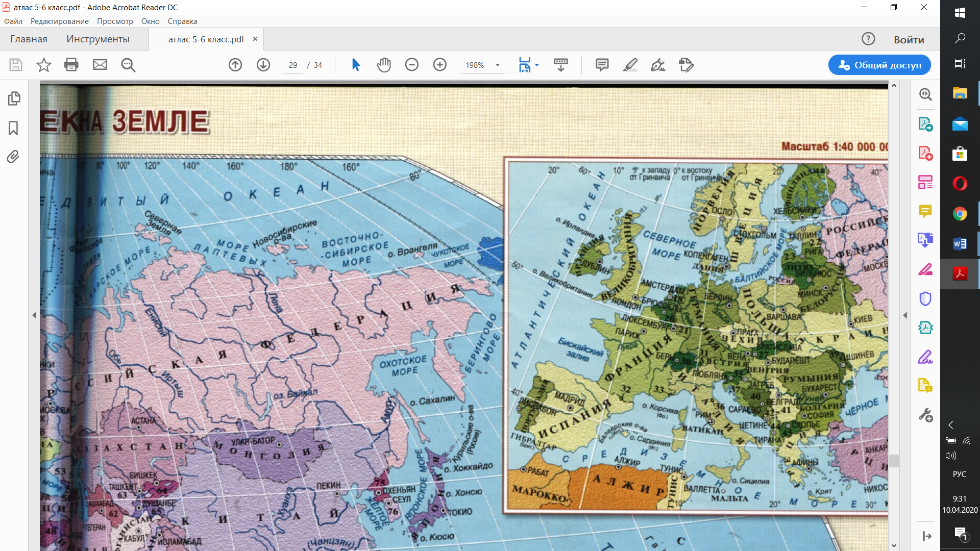
Task: Go to next page arrow
Action: coord(263,65)
